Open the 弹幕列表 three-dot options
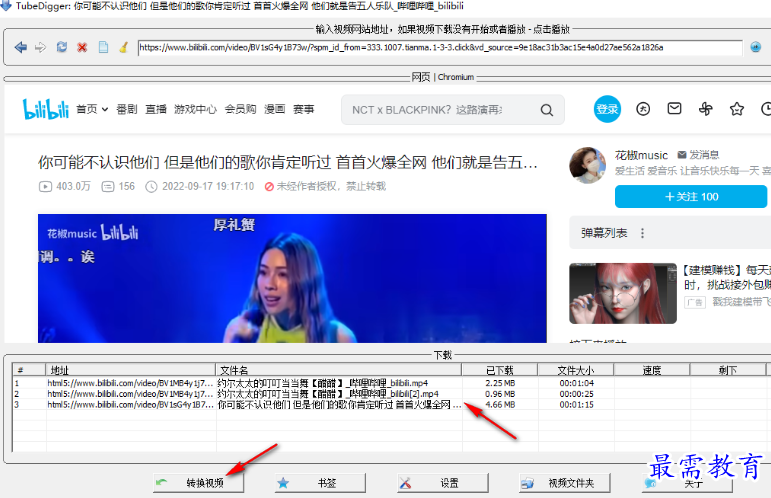Viewport: 771px width, 498px height. point(642,233)
